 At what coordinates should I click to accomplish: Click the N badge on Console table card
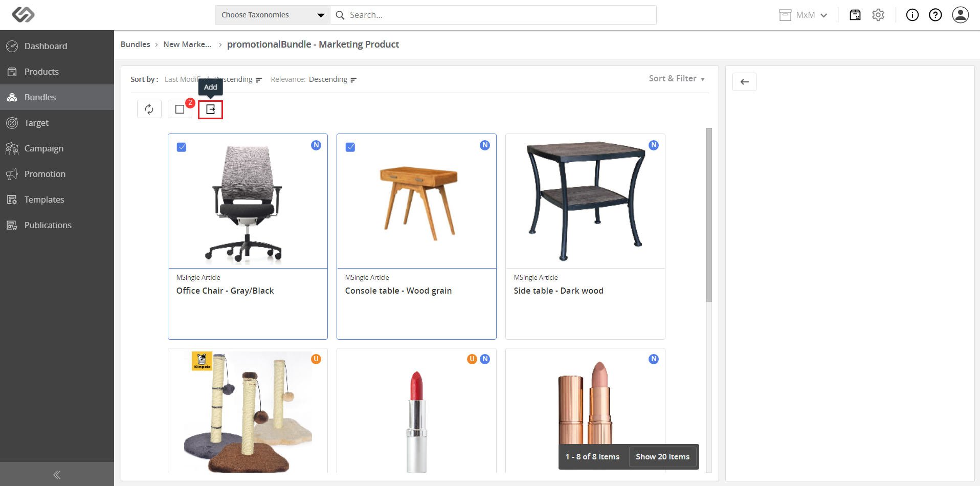point(485,145)
